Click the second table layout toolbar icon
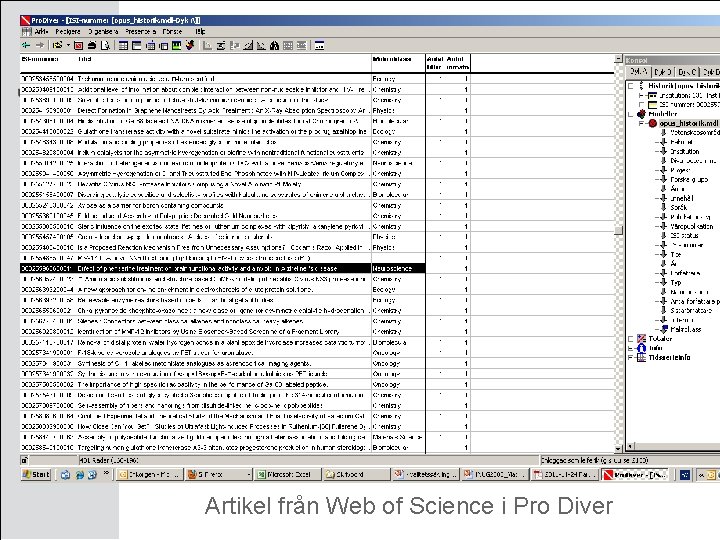 [136, 45]
